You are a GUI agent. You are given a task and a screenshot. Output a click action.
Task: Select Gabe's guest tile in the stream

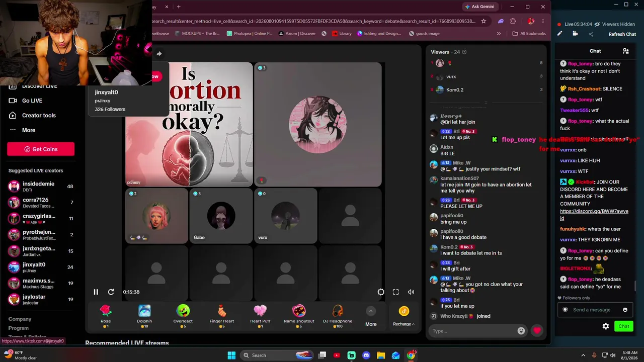coord(221,216)
